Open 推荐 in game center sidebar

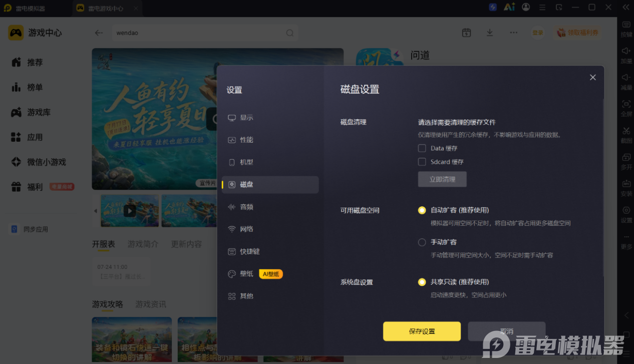[28, 63]
